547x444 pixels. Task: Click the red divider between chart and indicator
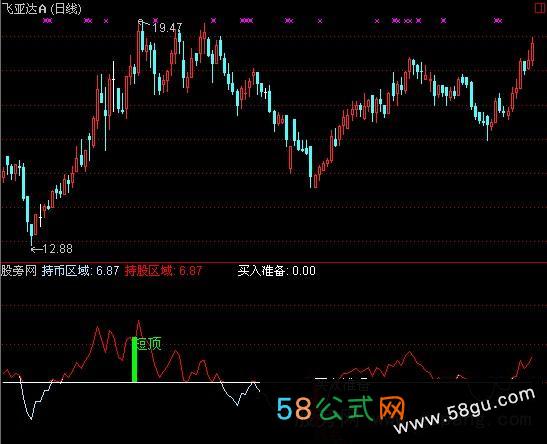(x=274, y=262)
